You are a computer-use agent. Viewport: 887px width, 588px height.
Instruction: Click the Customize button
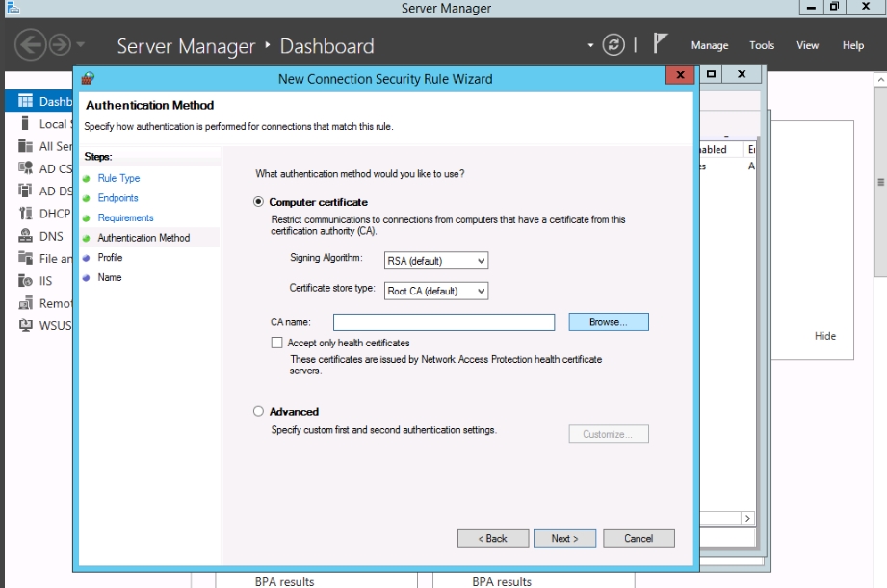pyautogui.click(x=609, y=434)
